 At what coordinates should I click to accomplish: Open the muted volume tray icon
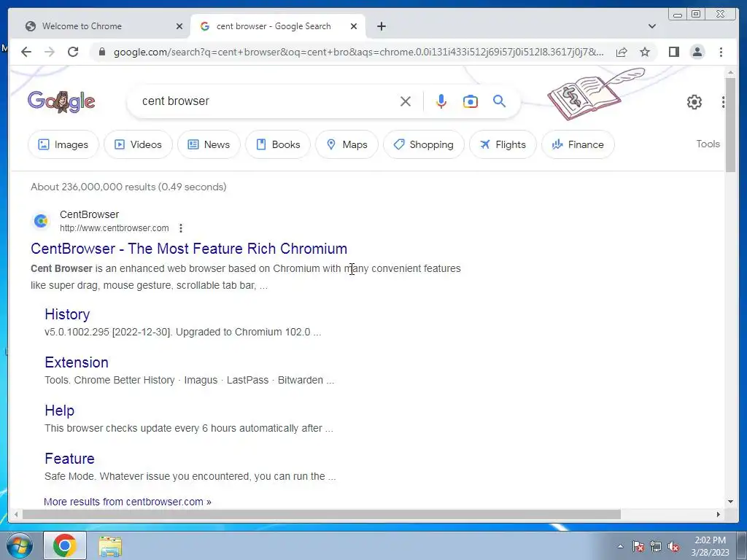point(673,546)
